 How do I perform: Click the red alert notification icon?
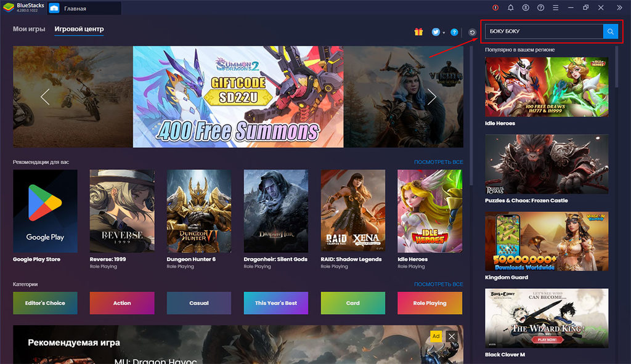(495, 7)
